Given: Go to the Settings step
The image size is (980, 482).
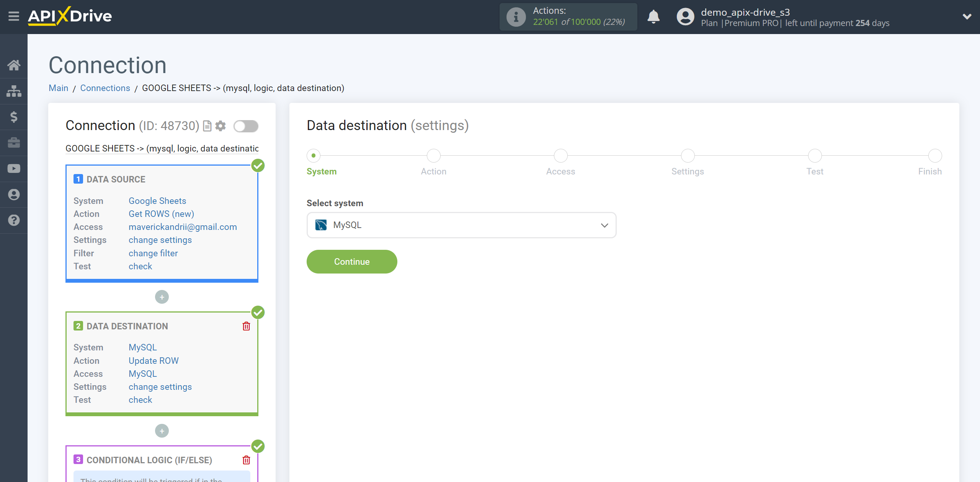Looking at the screenshot, I should (x=688, y=156).
